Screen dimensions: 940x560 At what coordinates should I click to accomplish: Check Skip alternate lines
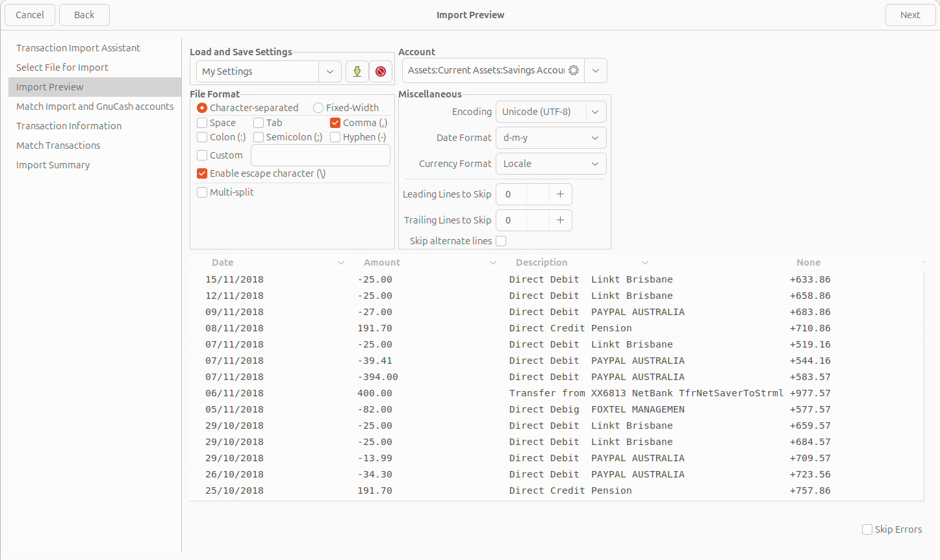click(x=501, y=241)
